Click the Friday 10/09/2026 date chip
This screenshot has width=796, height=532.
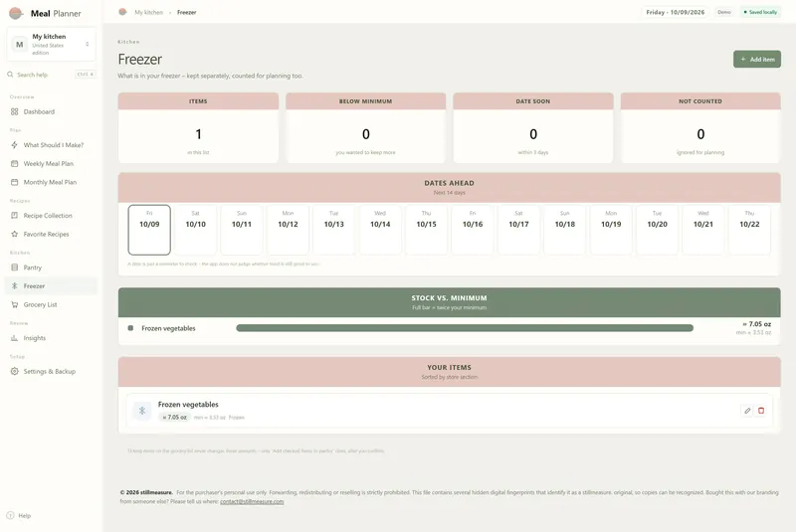click(x=676, y=12)
